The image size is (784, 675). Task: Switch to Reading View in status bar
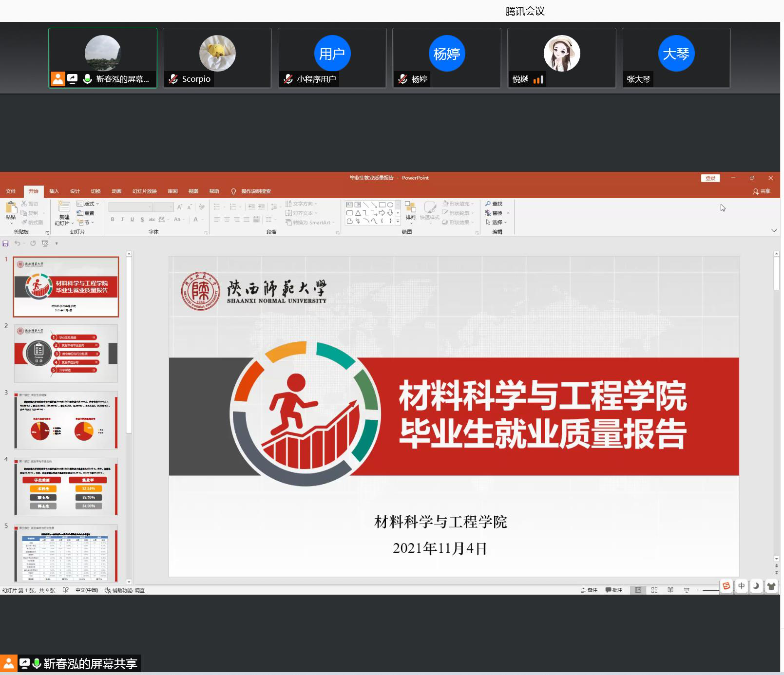[670, 590]
